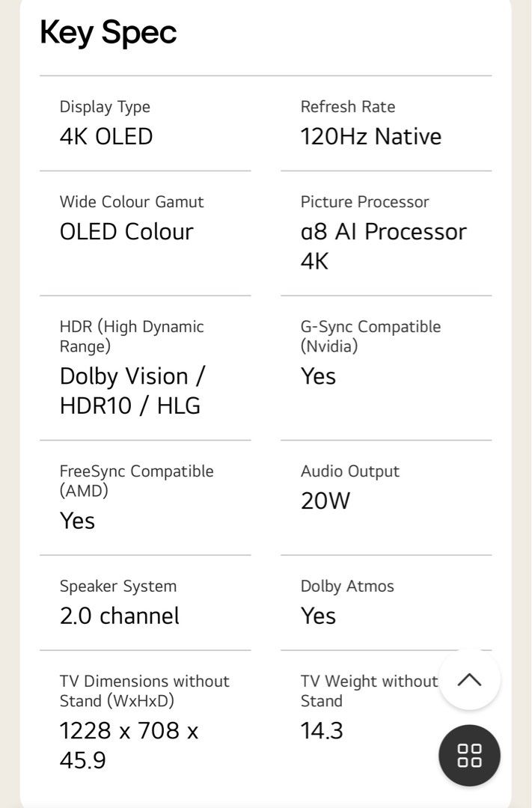Click the Wide Colour Gamut label

(132, 202)
